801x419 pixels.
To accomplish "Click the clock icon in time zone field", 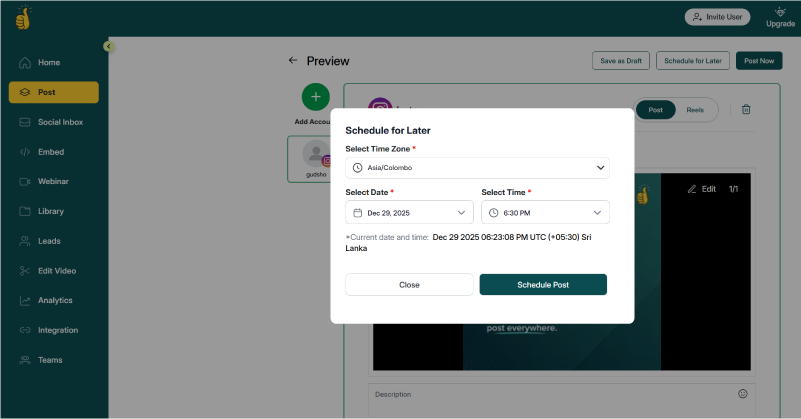I will point(358,168).
